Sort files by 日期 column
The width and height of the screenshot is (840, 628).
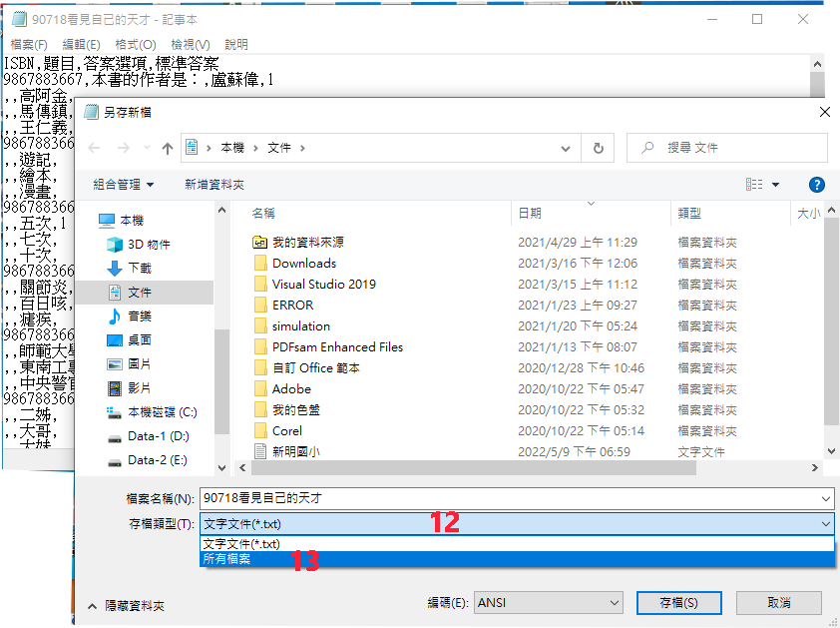click(x=530, y=214)
